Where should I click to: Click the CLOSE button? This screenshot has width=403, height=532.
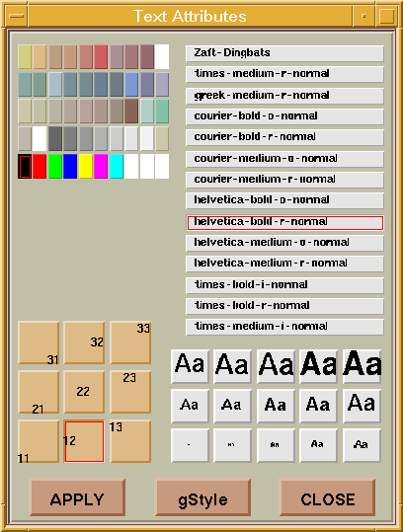[328, 497]
